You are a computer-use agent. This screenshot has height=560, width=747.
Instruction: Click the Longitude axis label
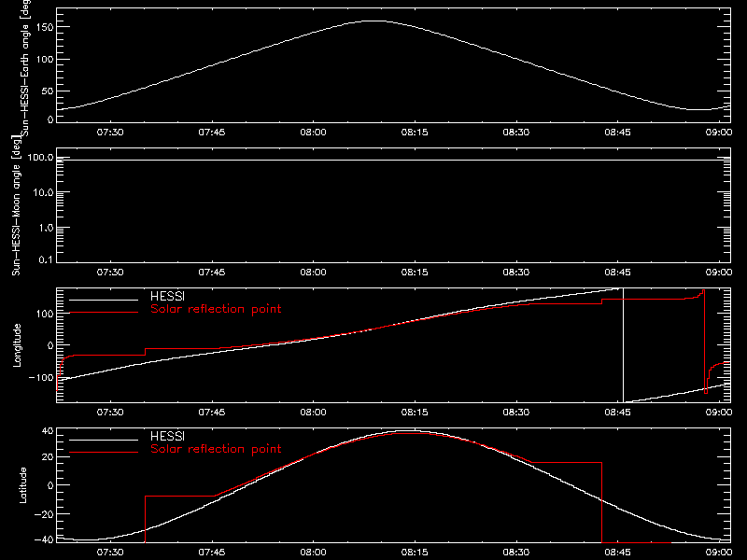click(17, 345)
